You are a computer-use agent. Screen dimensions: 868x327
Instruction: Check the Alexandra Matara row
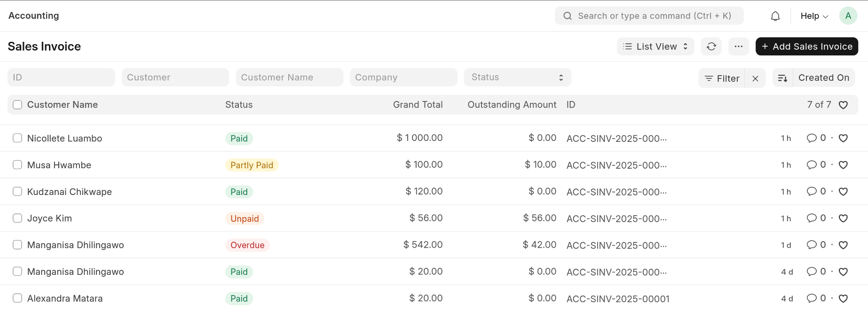pos(17,298)
